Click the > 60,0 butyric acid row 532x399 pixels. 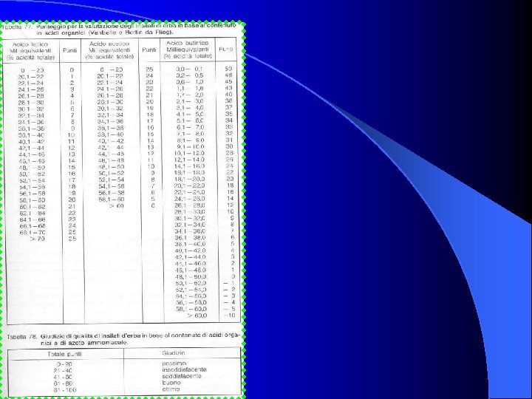pyautogui.click(x=197, y=316)
